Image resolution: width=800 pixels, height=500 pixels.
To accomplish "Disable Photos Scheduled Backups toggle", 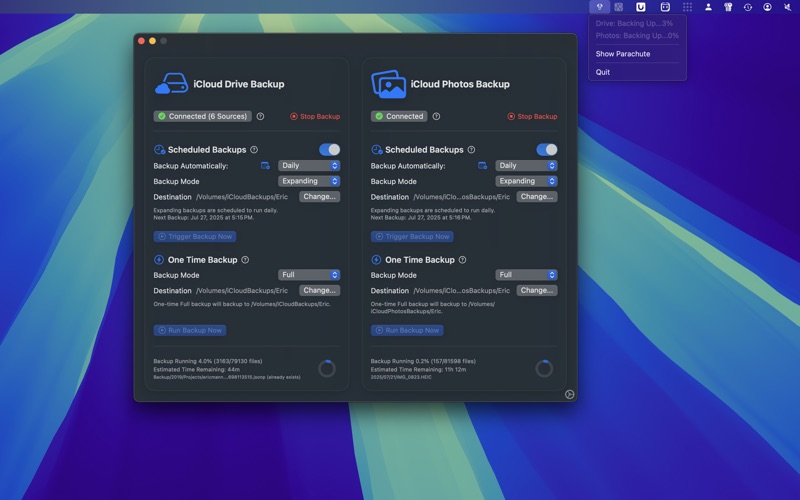I will pos(547,149).
